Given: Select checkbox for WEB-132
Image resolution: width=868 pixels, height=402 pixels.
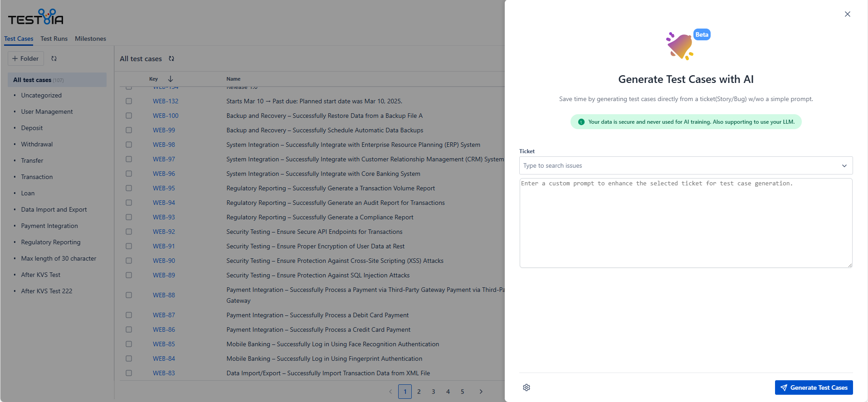Looking at the screenshot, I should pyautogui.click(x=129, y=101).
